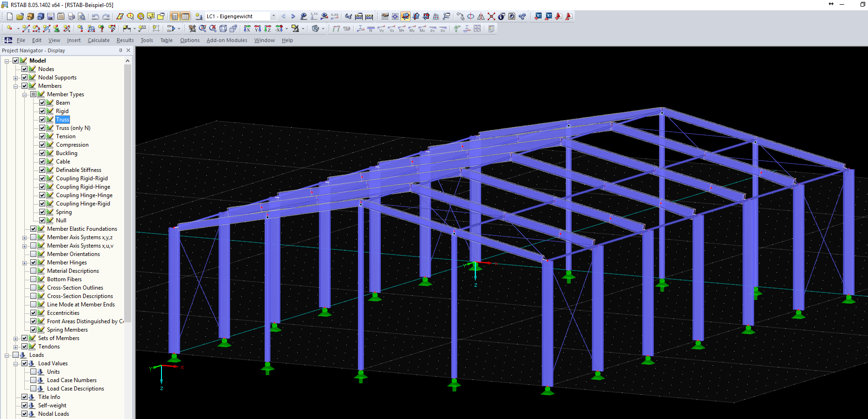Click the pz results icon
Screen dimensions: 868x419
pos(443,28)
